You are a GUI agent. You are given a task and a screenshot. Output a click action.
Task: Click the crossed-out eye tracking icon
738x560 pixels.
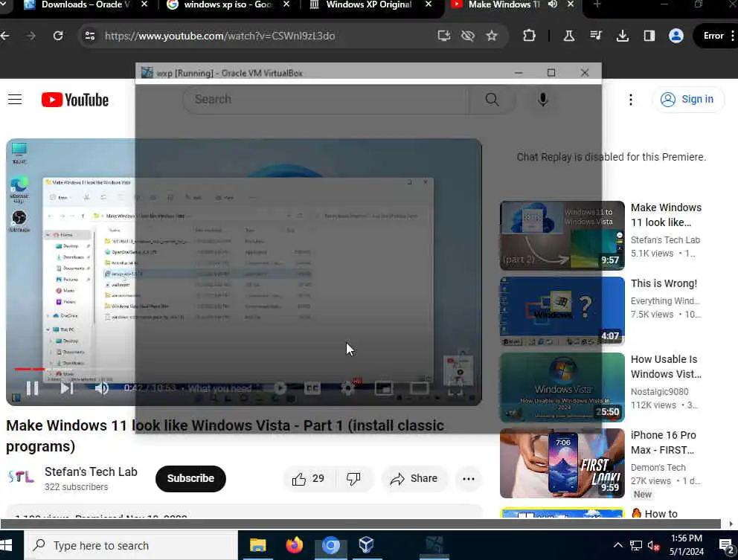(x=467, y=36)
